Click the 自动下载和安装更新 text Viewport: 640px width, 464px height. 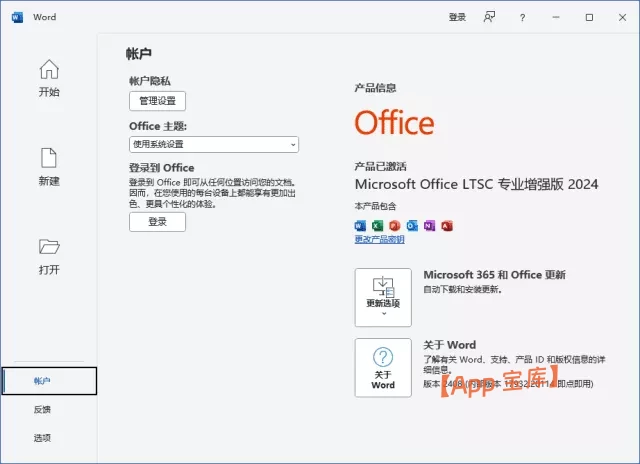pyautogui.click(x=462, y=289)
